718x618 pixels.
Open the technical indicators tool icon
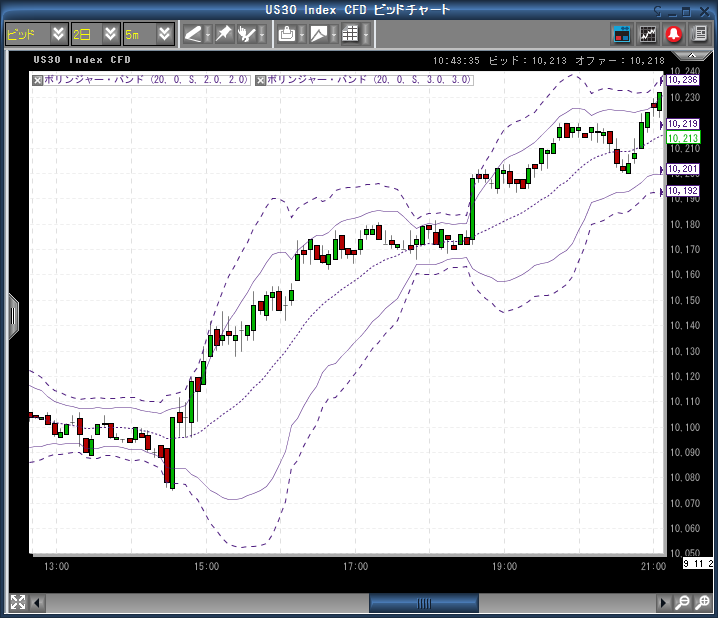coord(248,34)
